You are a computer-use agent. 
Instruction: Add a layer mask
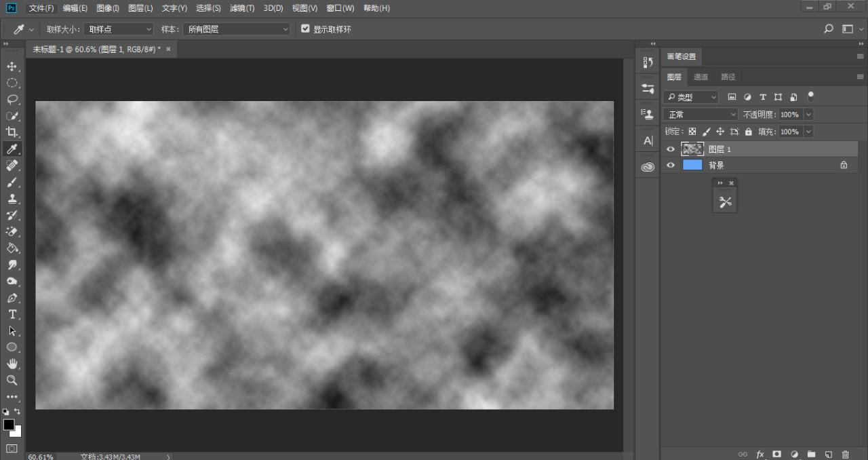pyautogui.click(x=777, y=454)
